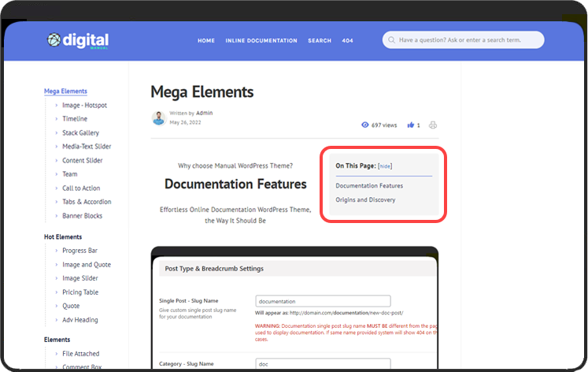Click the search magnifier icon
The width and height of the screenshot is (588, 372).
coord(391,40)
